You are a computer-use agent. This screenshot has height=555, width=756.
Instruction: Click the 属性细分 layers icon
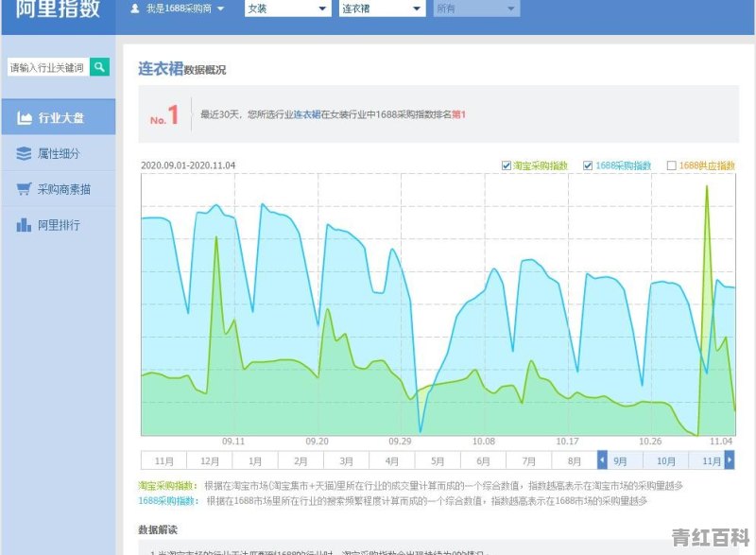tap(24, 153)
